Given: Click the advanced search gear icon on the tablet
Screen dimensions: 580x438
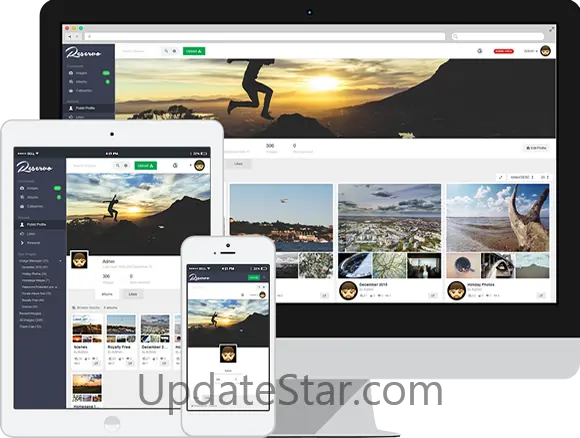Looking at the screenshot, I should coord(126,166).
